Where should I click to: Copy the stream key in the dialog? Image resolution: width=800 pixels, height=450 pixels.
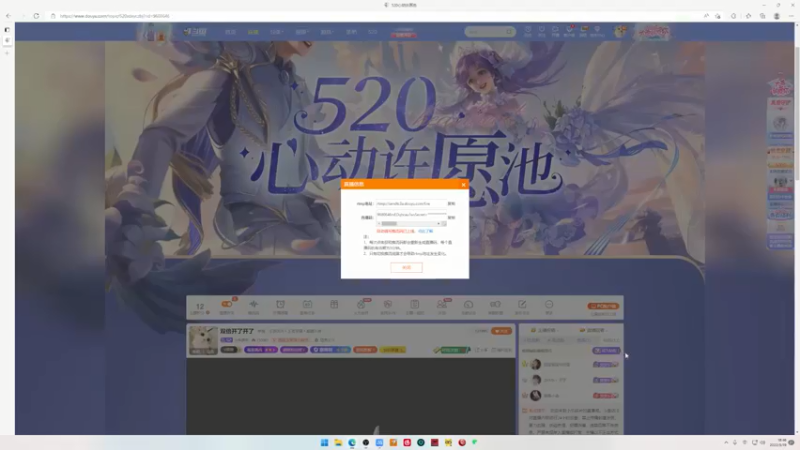pyautogui.click(x=451, y=217)
